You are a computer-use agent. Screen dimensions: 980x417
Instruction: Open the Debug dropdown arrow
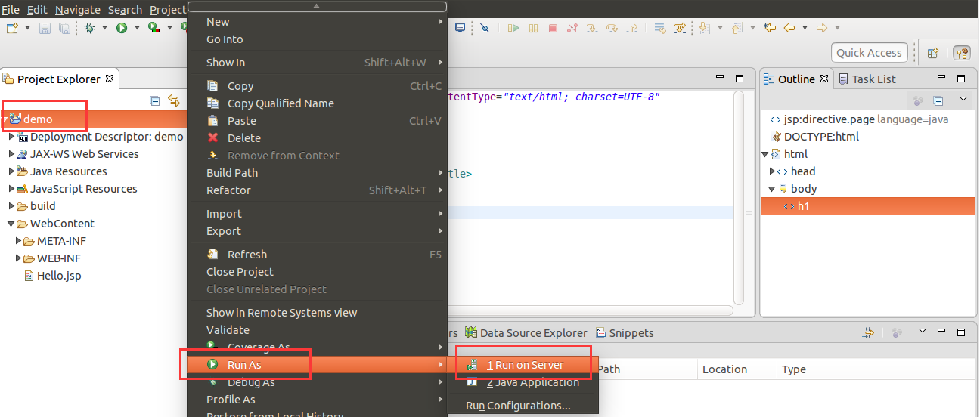(104, 28)
